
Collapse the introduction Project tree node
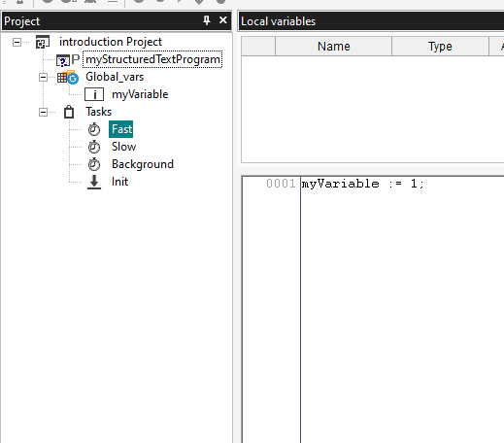(17, 42)
